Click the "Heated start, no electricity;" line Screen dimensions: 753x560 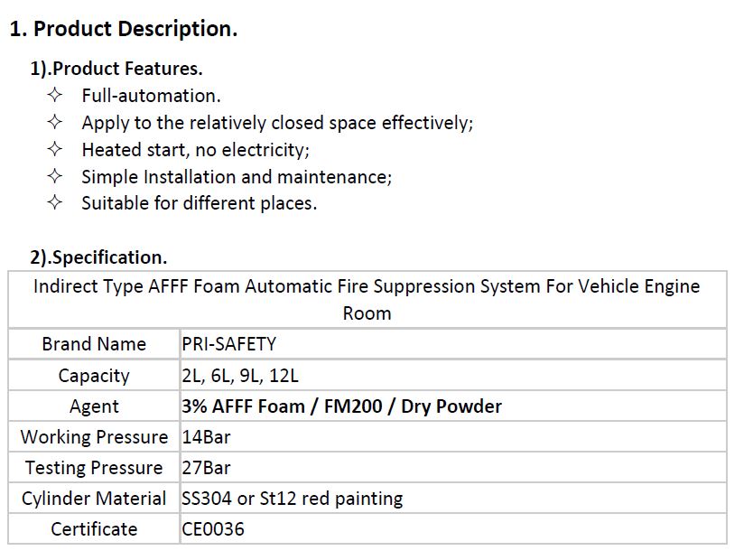point(196,150)
